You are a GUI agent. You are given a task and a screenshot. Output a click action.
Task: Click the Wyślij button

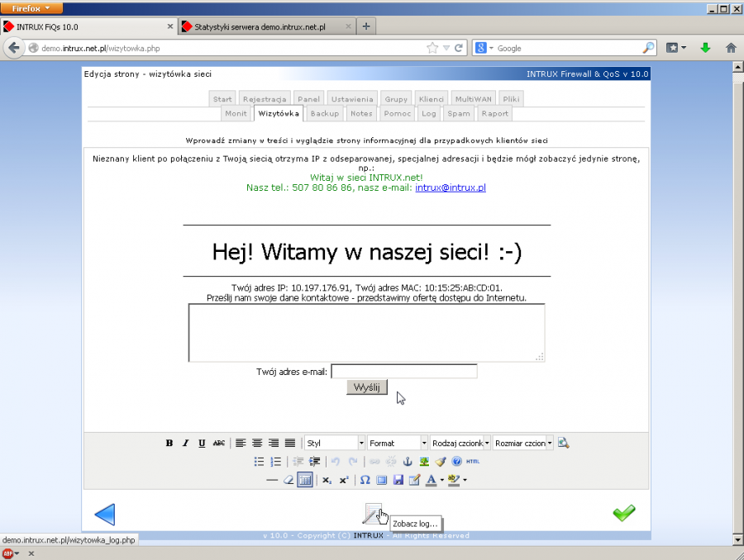pos(367,387)
